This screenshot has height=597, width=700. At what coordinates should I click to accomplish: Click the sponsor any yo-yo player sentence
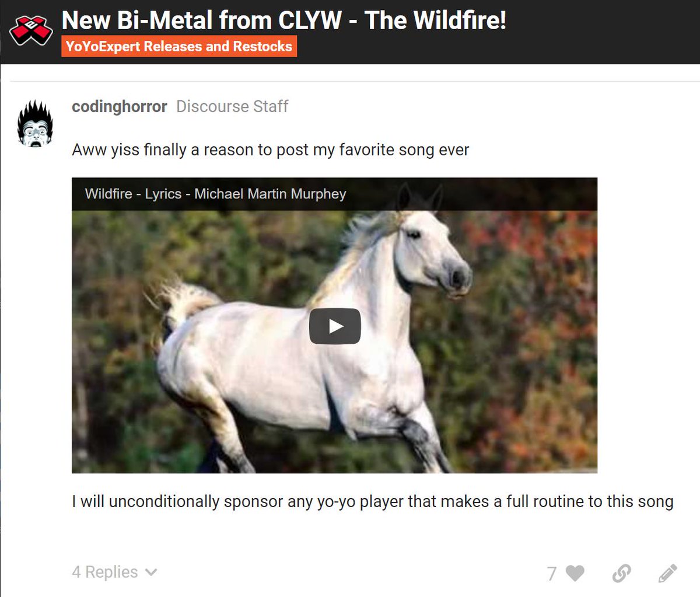click(x=373, y=501)
